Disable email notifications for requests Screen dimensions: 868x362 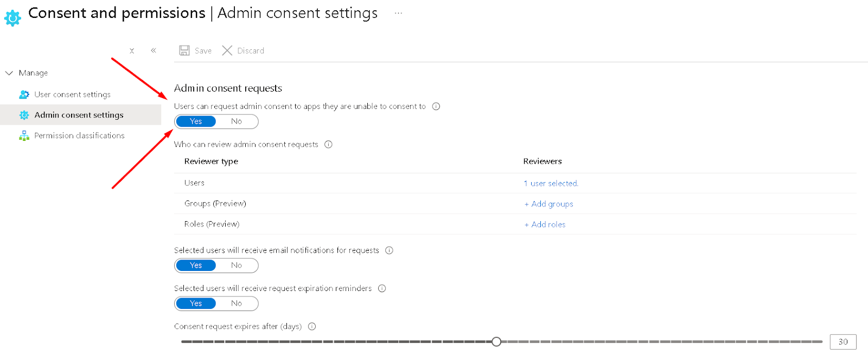[x=237, y=266]
